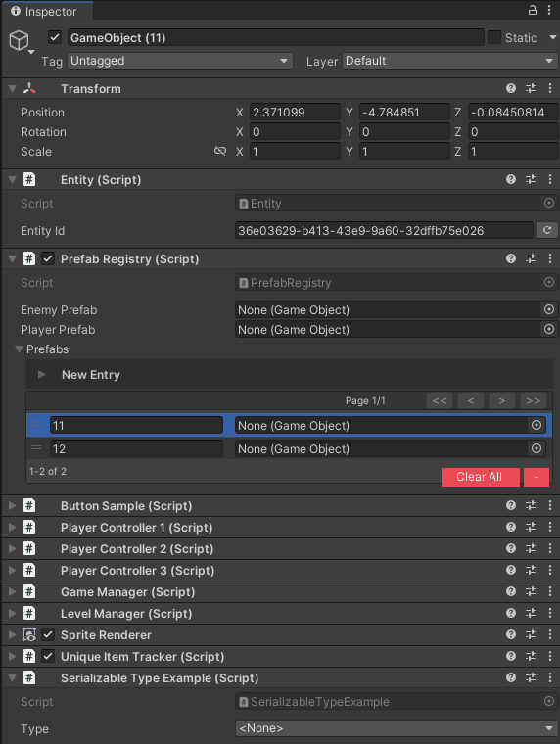Open Sprite Renderer help reference

pos(511,635)
